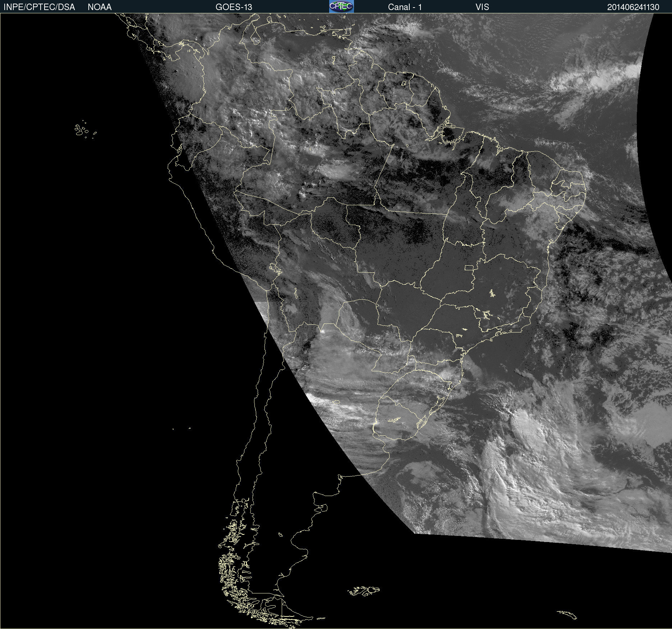Click the INPE/CPTEC/DSA header label
This screenshot has width=672, height=629.
(39, 7)
